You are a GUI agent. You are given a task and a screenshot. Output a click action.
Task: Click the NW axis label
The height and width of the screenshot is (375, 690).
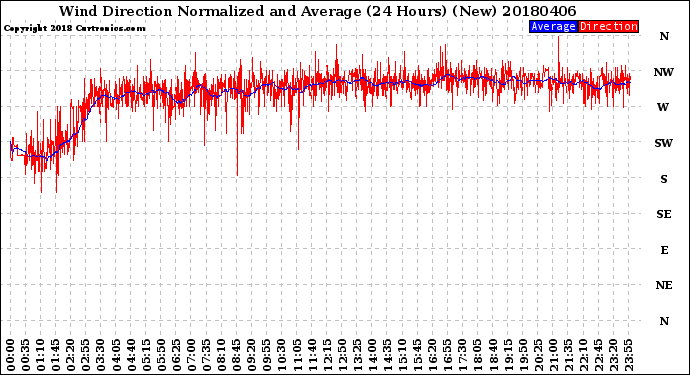(664, 72)
